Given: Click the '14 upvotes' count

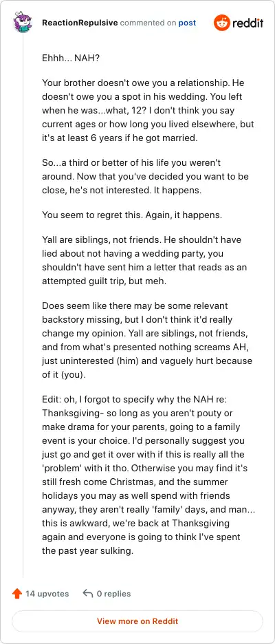Looking at the screenshot, I should [47, 594].
